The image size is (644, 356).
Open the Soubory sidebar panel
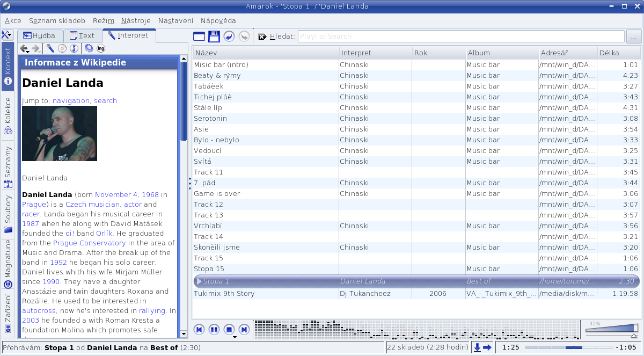[8, 214]
